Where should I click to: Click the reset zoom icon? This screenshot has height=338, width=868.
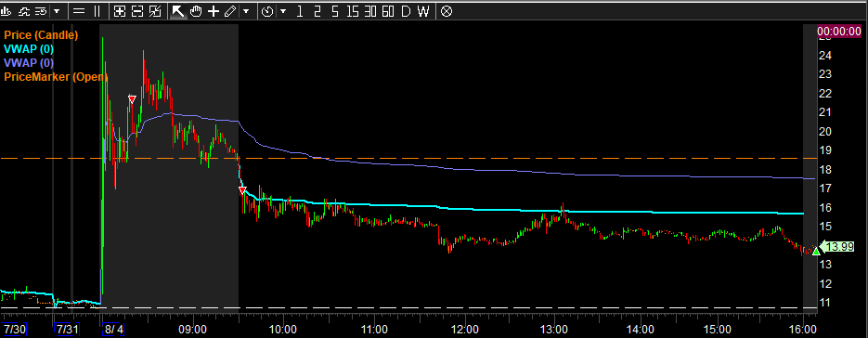pos(155,11)
